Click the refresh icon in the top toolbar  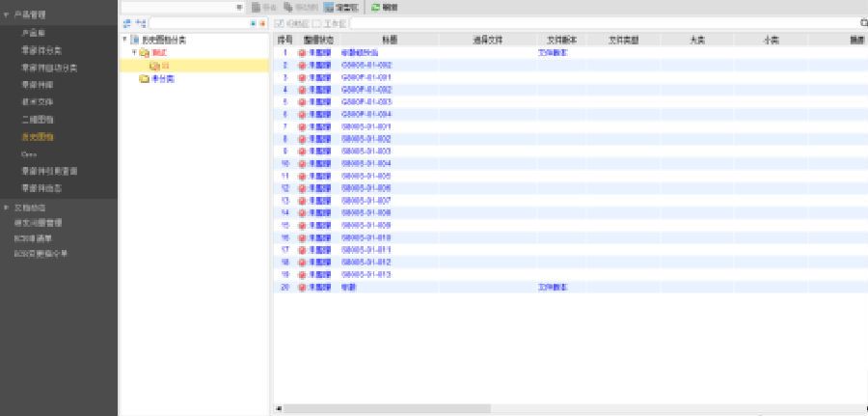pyautogui.click(x=375, y=7)
